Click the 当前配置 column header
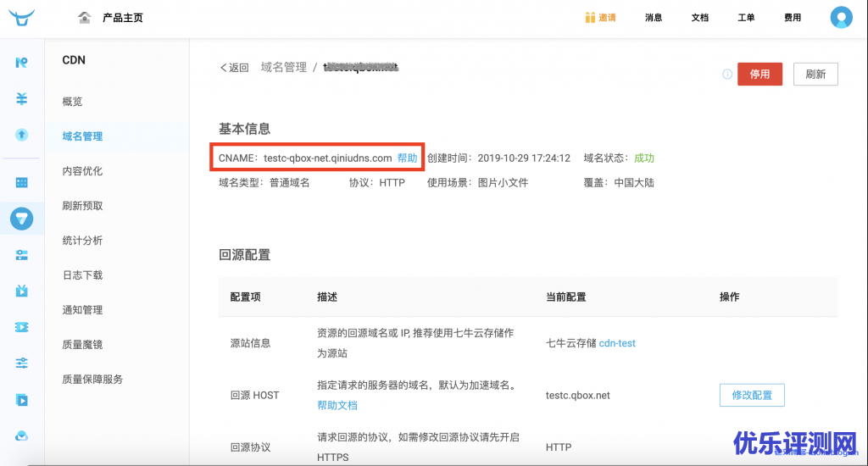Image resolution: width=868 pixels, height=466 pixels. tap(565, 297)
